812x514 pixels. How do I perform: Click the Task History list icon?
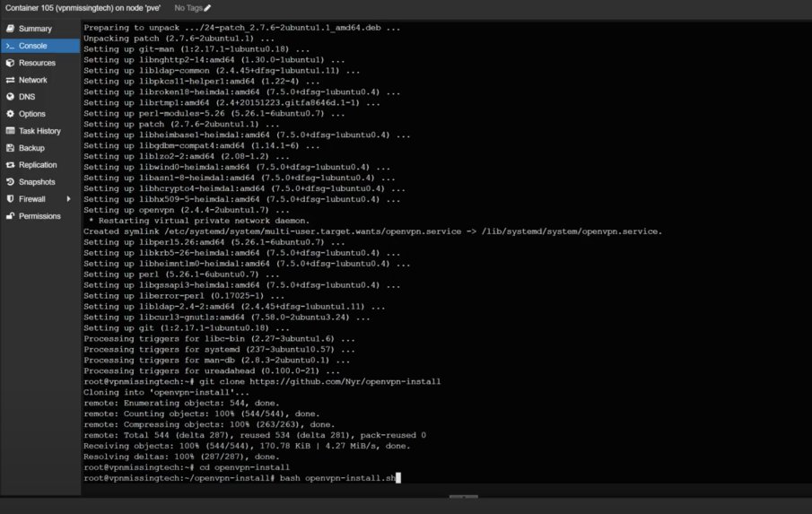(x=10, y=131)
